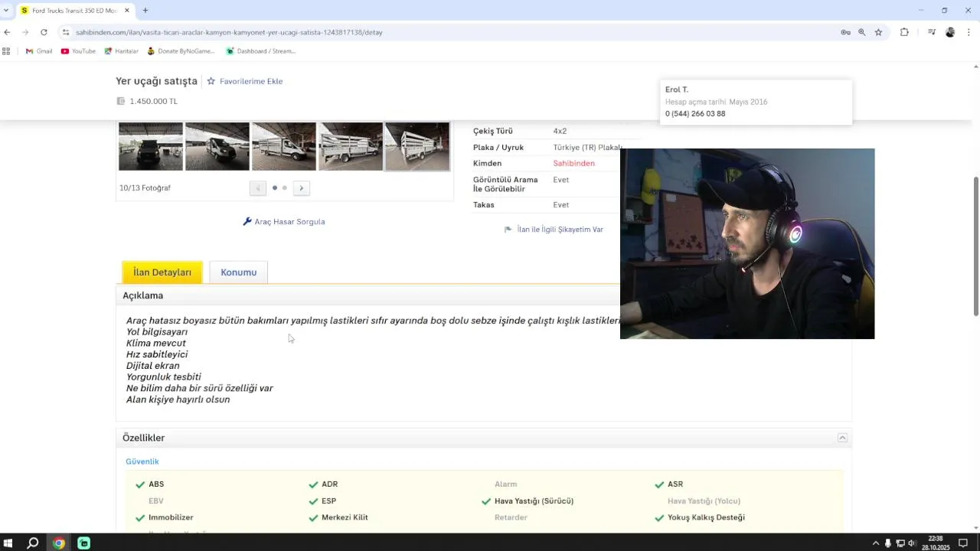This screenshot has height=551, width=980.
Task: Open second van photo thumbnail
Action: tap(217, 146)
